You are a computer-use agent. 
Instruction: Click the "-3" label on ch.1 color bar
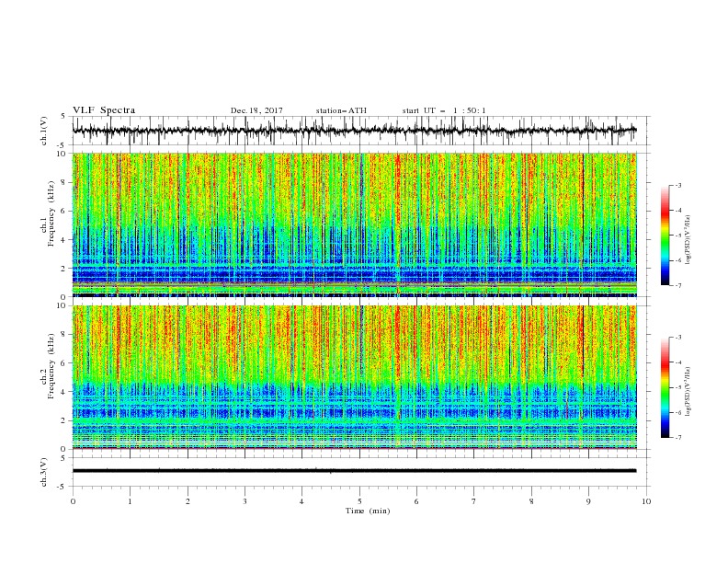point(677,185)
